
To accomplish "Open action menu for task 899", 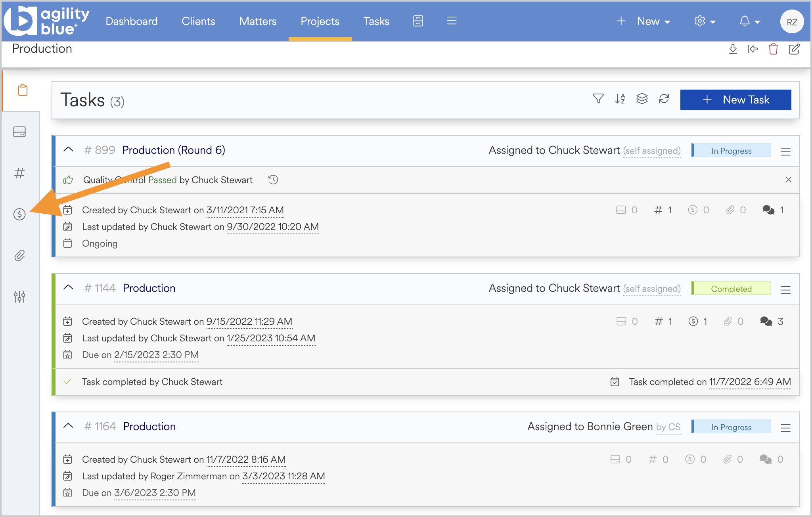I will point(786,151).
